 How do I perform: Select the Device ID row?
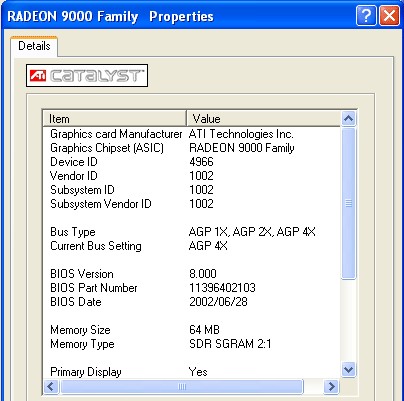(x=192, y=162)
